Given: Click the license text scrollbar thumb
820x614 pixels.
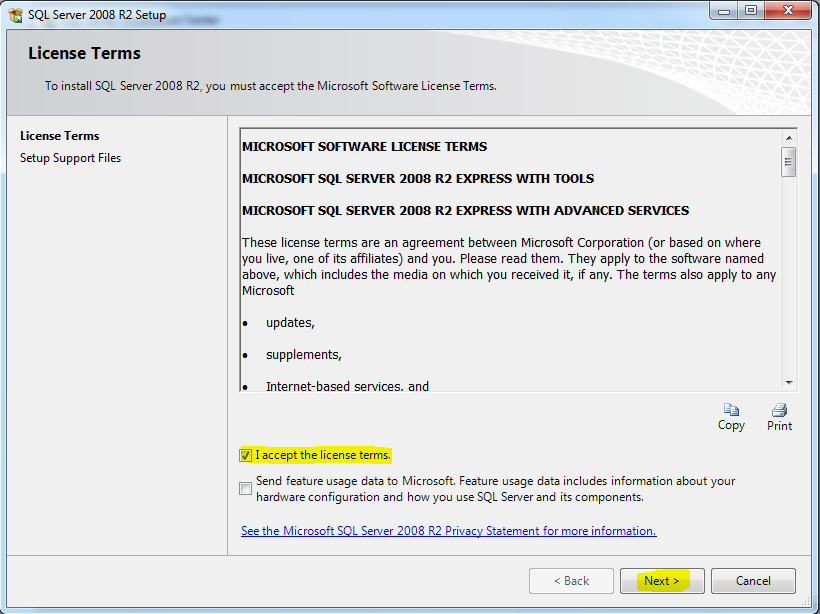Looking at the screenshot, I should pos(789,162).
